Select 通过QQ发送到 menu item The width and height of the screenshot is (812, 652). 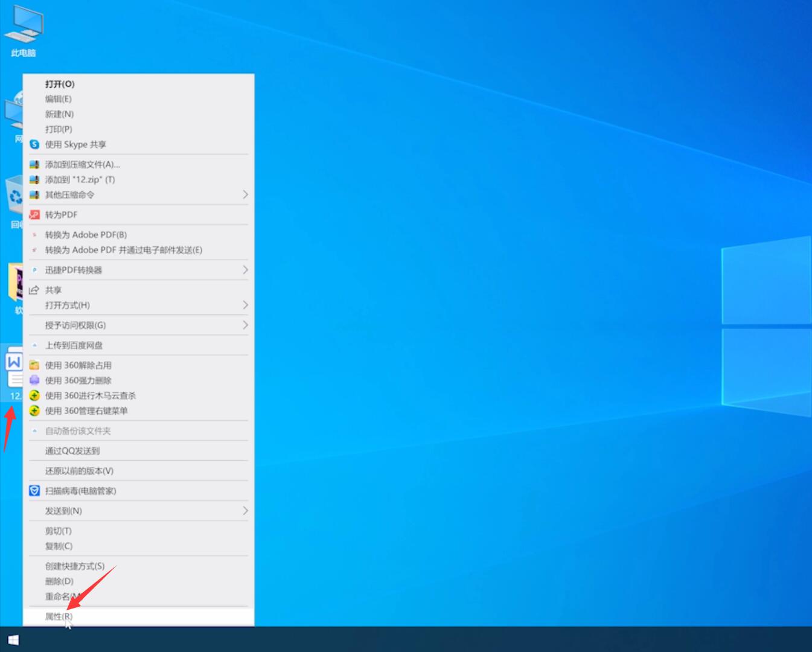coord(72,451)
